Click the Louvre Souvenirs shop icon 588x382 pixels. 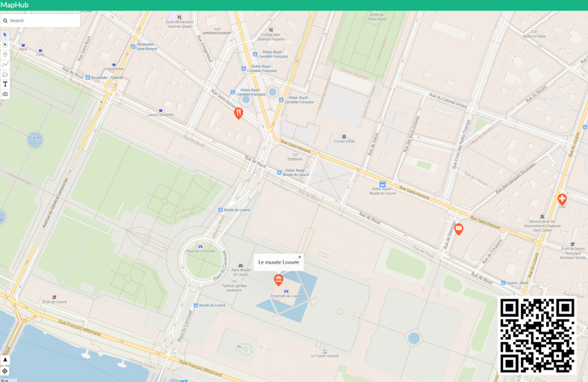tap(161, 109)
